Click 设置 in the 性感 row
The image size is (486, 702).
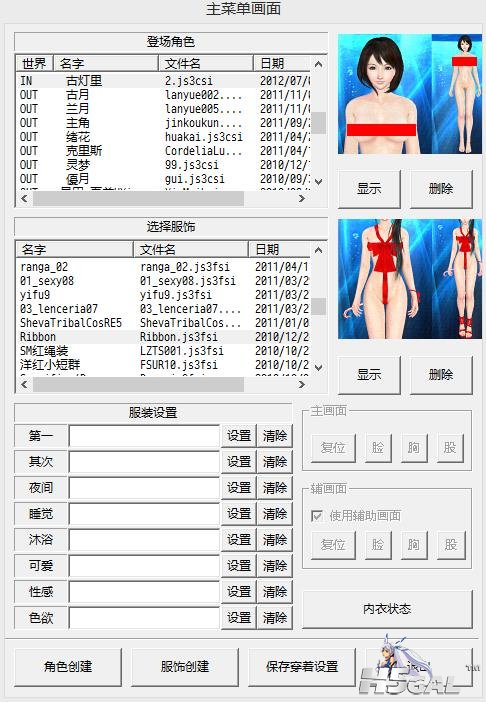click(239, 592)
